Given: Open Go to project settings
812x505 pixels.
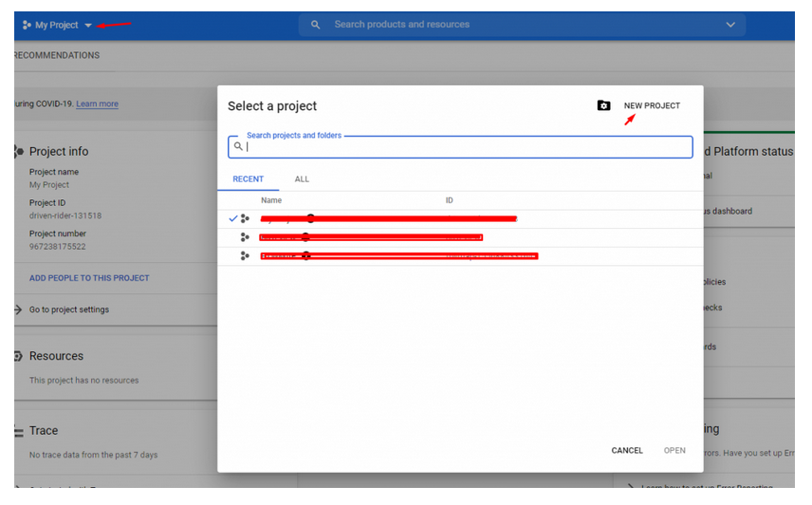Looking at the screenshot, I should (x=69, y=309).
